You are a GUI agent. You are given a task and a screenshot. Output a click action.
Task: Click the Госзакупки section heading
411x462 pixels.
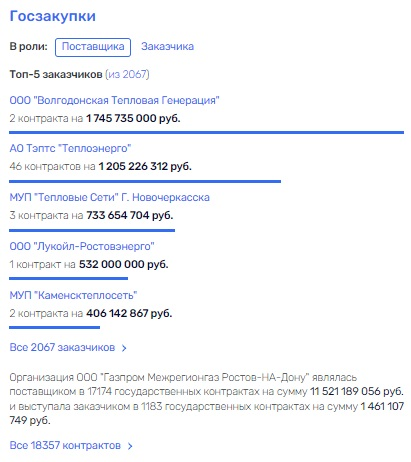(x=53, y=16)
